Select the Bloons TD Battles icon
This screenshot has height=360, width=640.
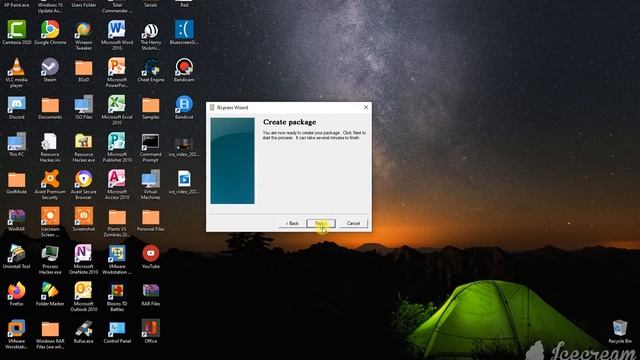pyautogui.click(x=117, y=291)
